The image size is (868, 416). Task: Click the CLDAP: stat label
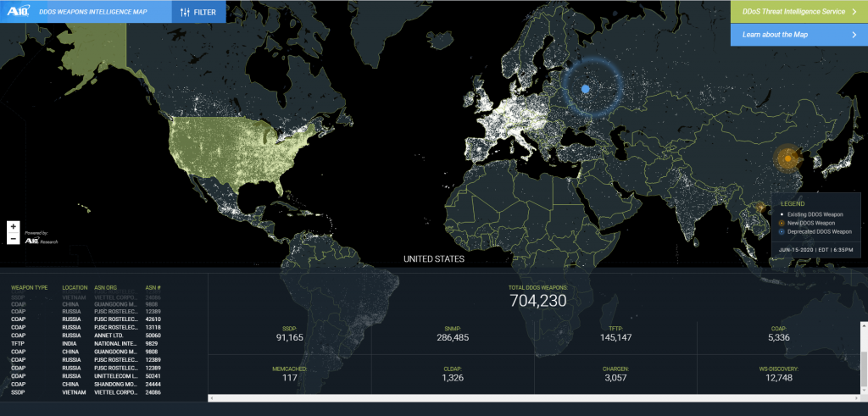tap(453, 369)
